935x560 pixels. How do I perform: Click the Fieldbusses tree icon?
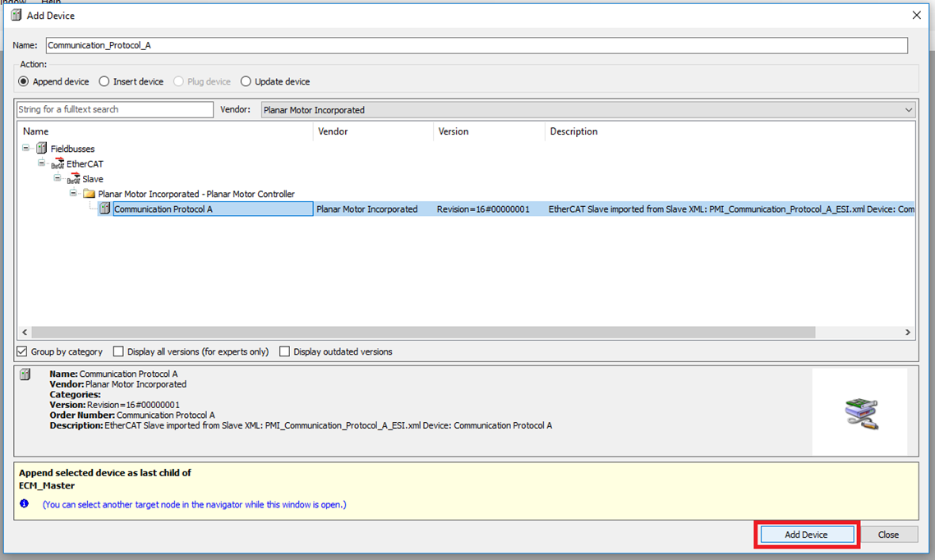41,149
